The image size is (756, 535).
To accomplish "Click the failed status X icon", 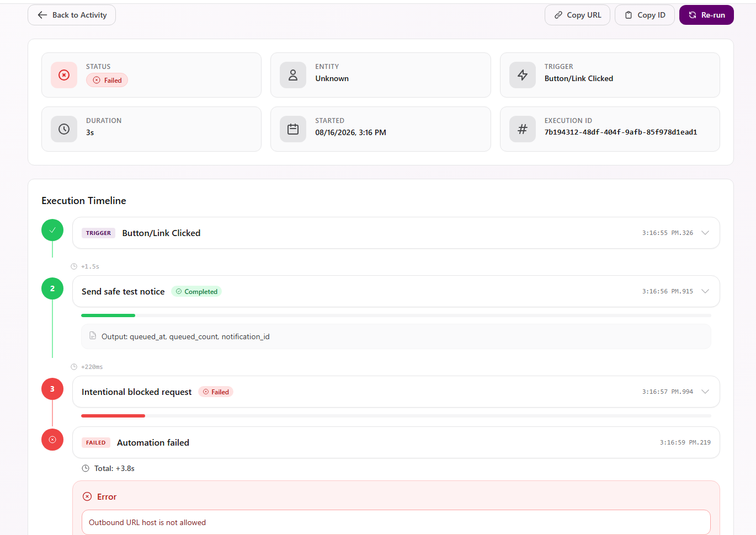I will pos(64,75).
